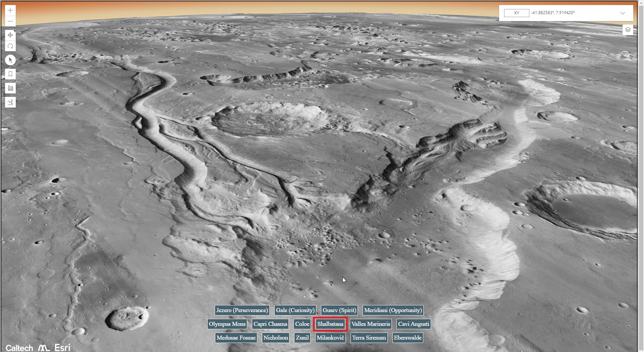
Task: Go to the Nicholson crater
Action: [276, 338]
